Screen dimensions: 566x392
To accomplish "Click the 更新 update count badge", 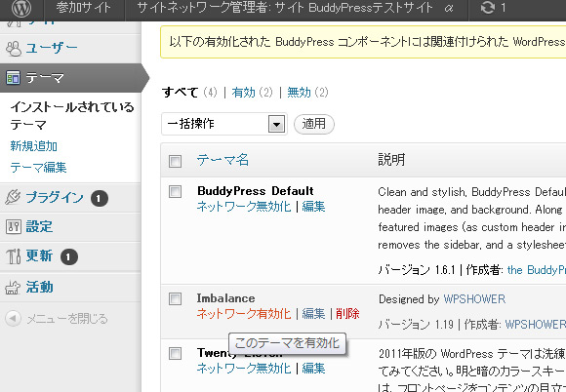I will [x=69, y=257].
